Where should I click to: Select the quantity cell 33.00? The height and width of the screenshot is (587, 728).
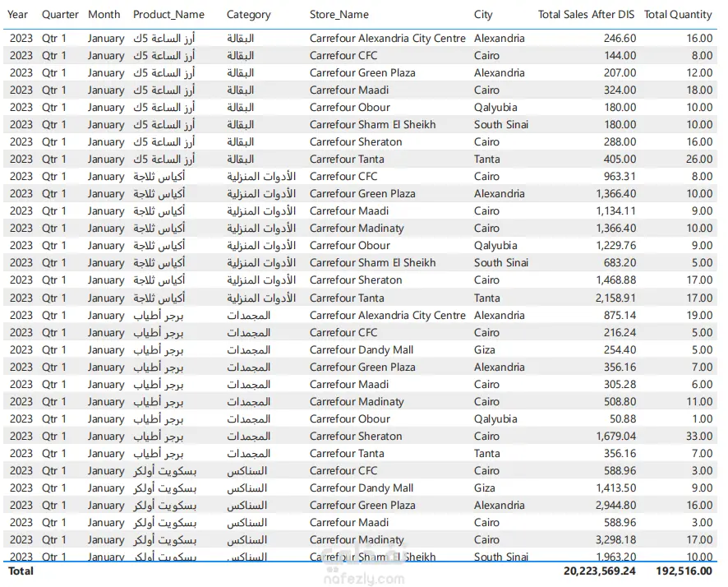coord(699,436)
